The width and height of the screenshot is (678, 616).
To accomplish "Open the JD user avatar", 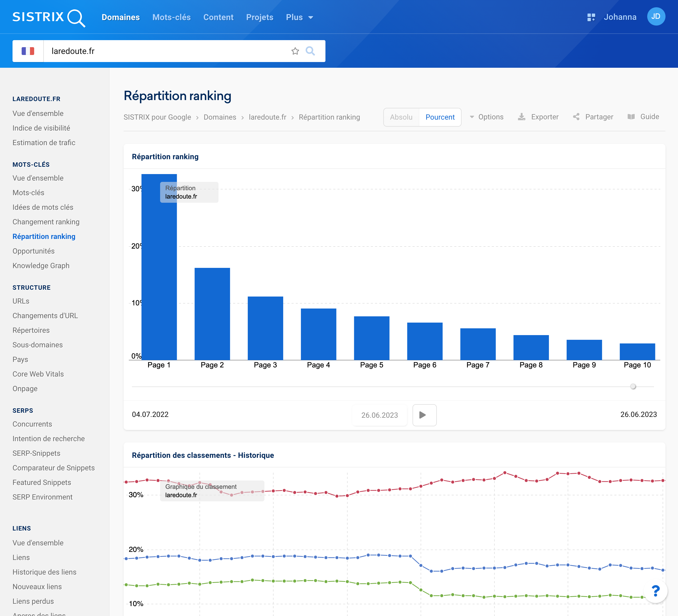I will pos(656,16).
